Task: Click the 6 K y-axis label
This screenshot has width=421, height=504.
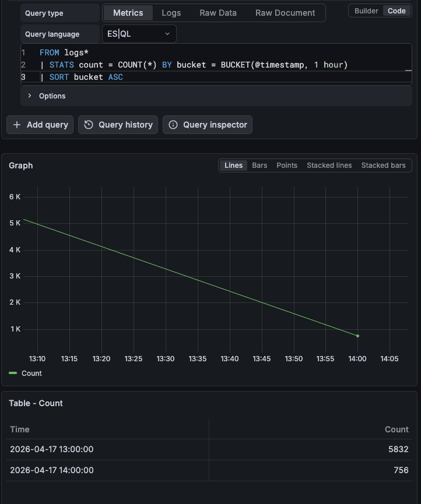Action: [x=15, y=197]
